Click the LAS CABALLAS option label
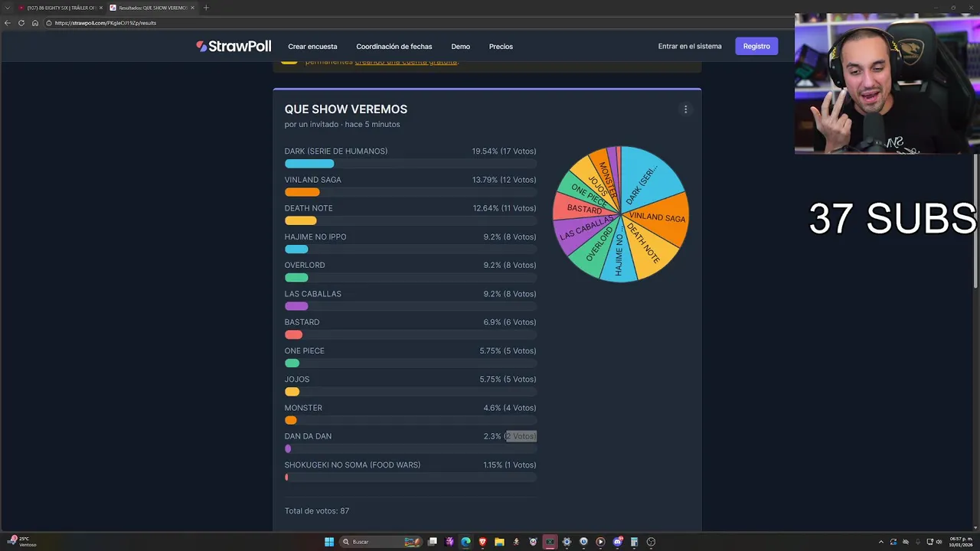The height and width of the screenshot is (551, 980). pos(313,294)
